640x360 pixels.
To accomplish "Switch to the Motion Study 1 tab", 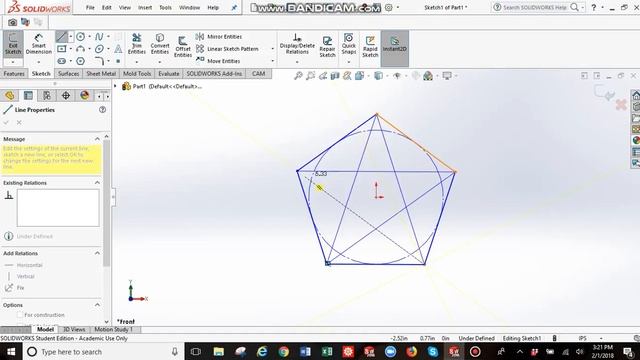I will (114, 329).
